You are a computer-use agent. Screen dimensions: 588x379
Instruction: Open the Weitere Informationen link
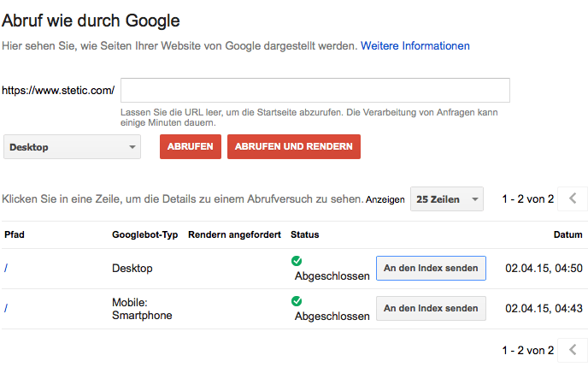coord(415,46)
